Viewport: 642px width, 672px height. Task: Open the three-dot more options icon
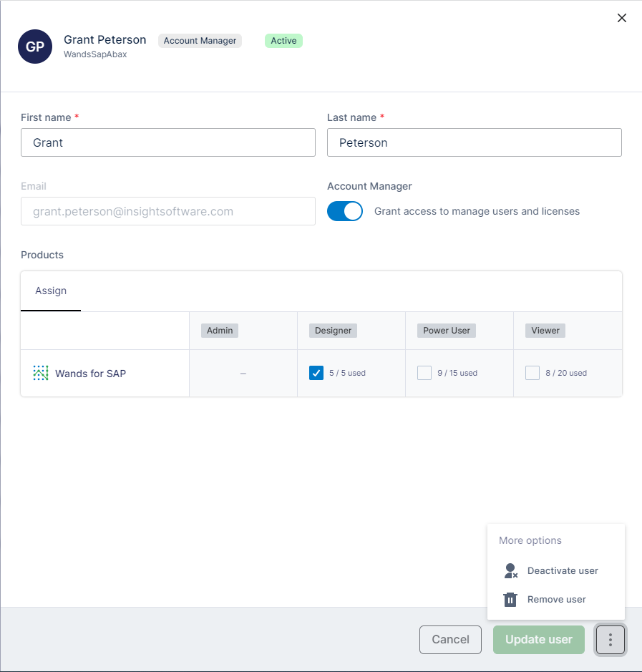610,639
